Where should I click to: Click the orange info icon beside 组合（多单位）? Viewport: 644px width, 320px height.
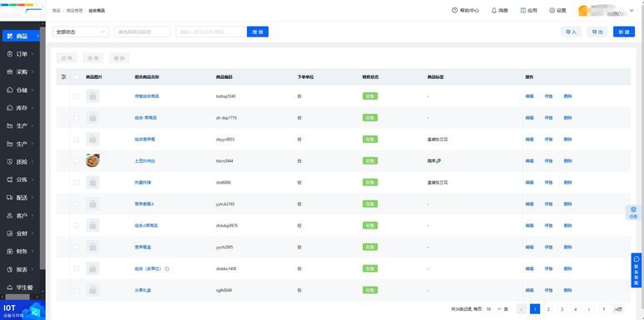166,268
